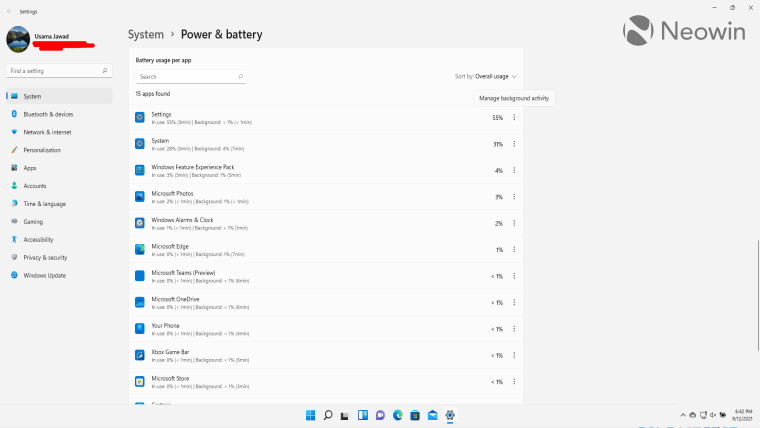Viewport: 760px width, 428px height.
Task: Click the magnifier in battery usage search box
Action: point(240,77)
